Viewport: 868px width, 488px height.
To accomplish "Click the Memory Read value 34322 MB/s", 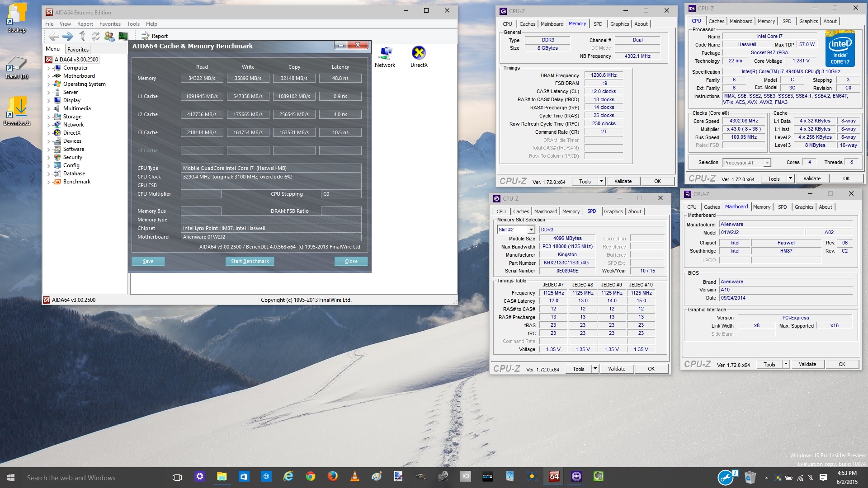I will coord(202,78).
